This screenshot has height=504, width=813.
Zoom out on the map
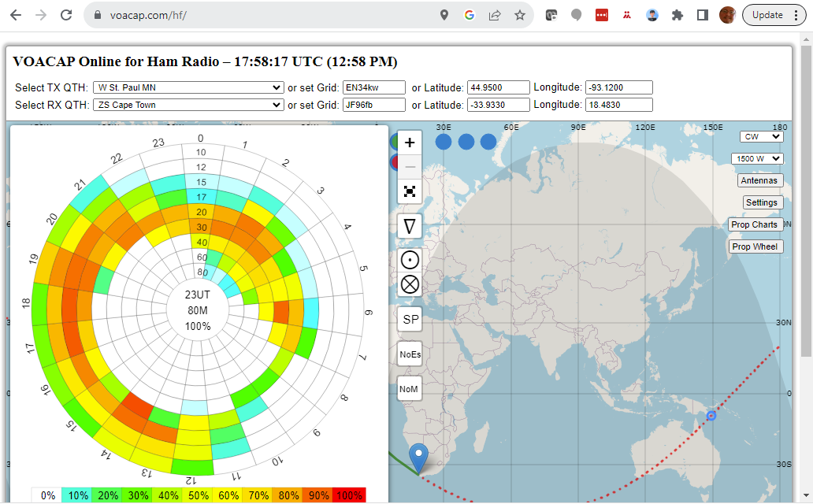409,166
